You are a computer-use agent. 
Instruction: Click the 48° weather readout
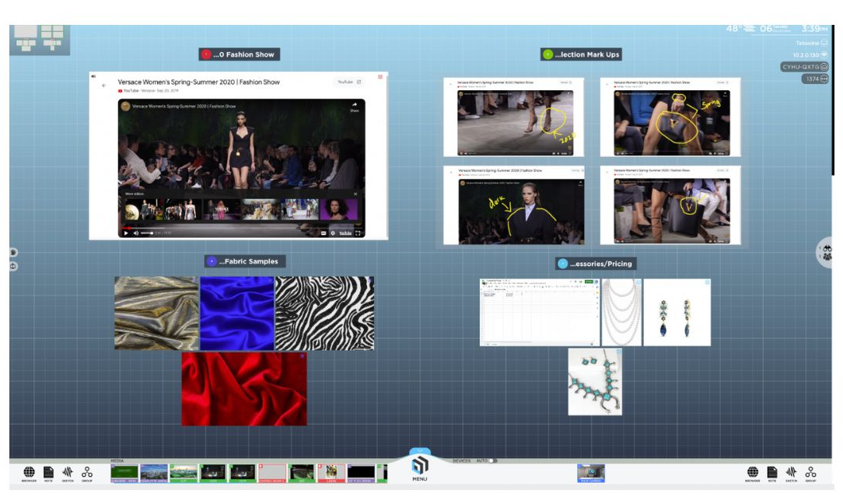point(733,29)
